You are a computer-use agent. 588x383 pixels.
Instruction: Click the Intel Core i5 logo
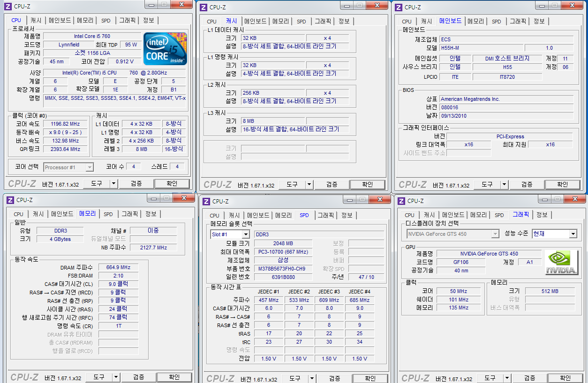[x=165, y=48]
